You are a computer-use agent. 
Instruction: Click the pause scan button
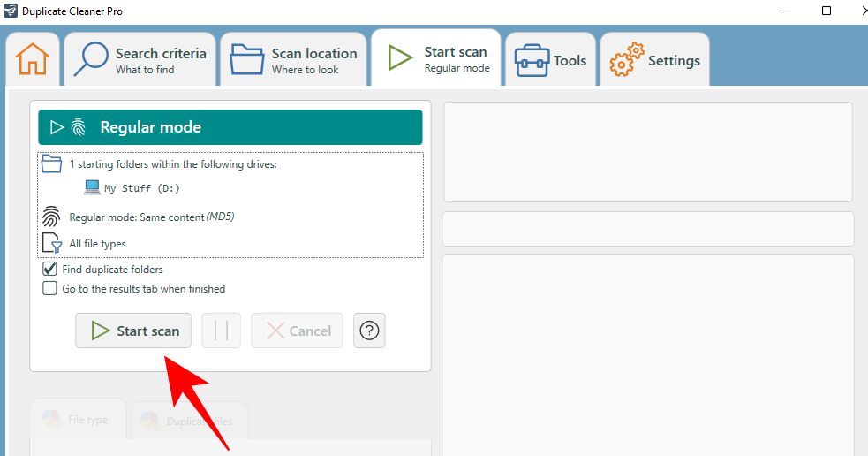(x=222, y=331)
